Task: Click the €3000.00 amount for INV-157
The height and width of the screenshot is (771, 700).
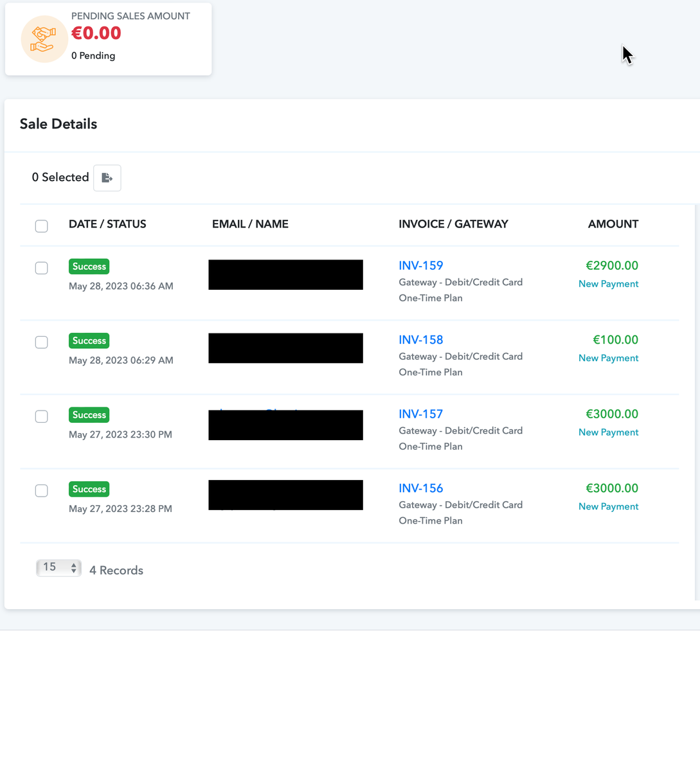Action: [x=612, y=414]
